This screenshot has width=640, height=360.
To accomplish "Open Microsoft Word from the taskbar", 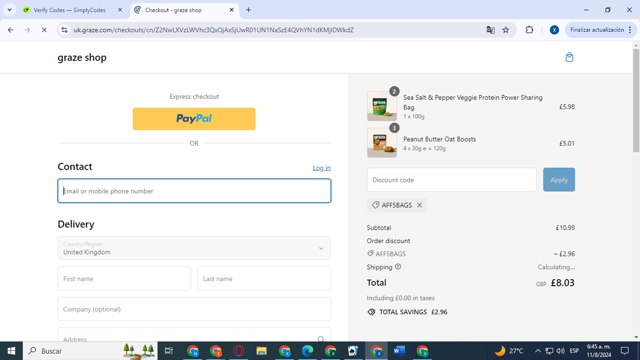I will click(x=399, y=351).
